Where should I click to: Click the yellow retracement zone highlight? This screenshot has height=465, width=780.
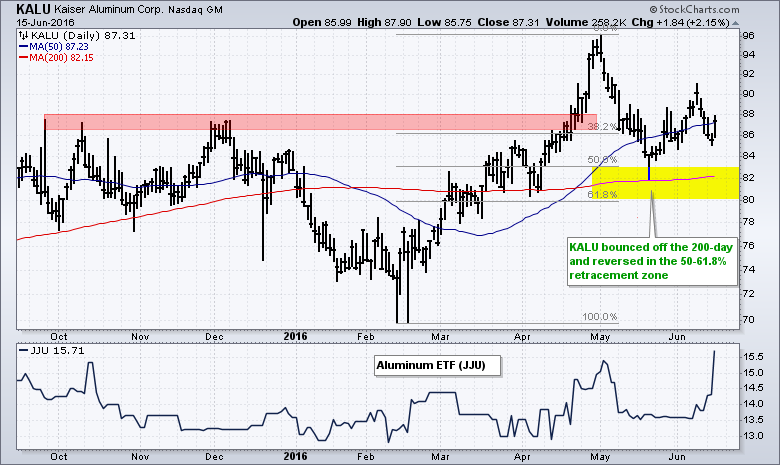pyautogui.click(x=666, y=183)
